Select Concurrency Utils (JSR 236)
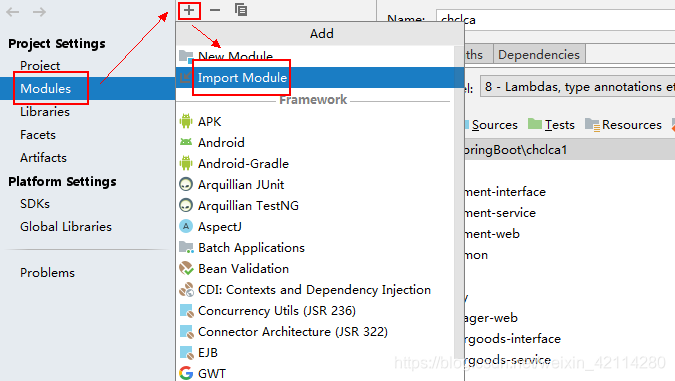675x381 pixels. pos(316,311)
